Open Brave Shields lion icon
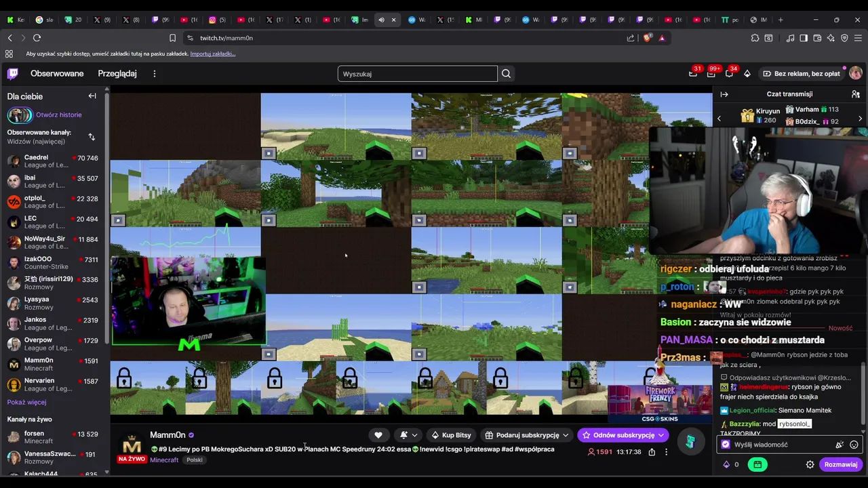868x488 pixels. coord(646,38)
